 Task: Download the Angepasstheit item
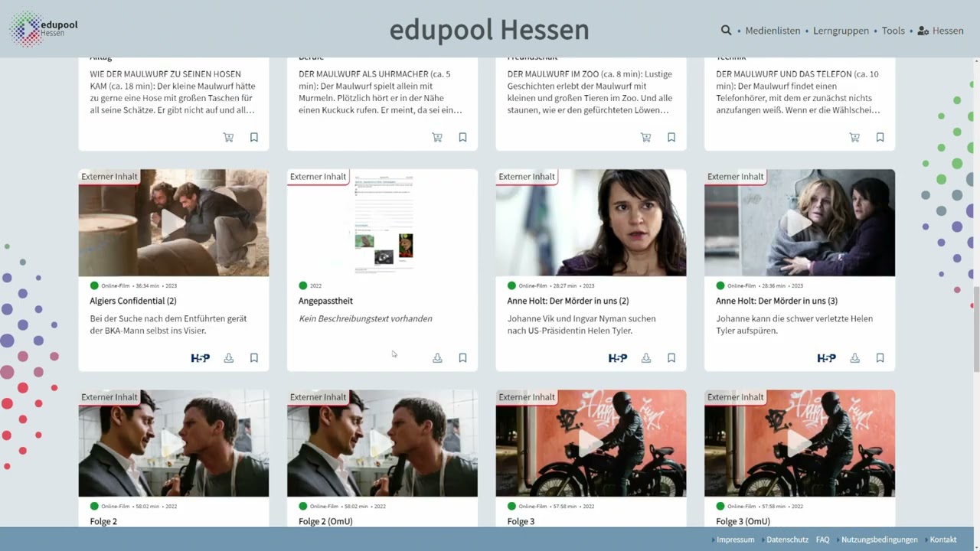[437, 358]
